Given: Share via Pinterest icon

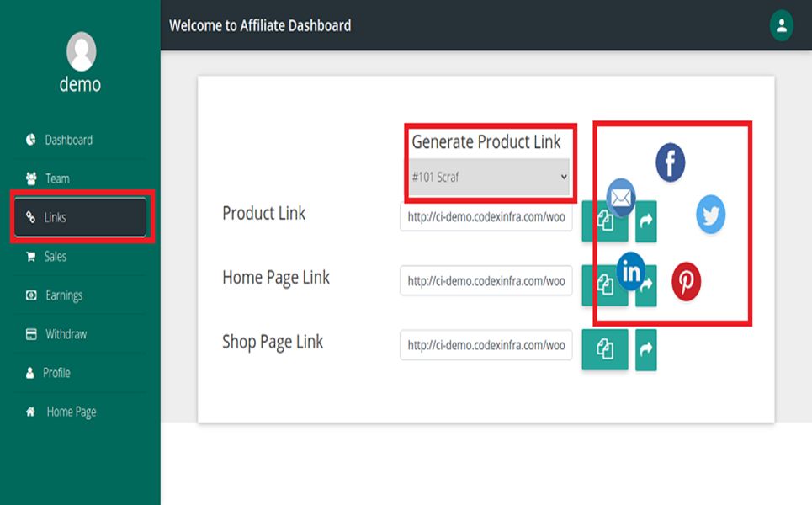Looking at the screenshot, I should (686, 282).
